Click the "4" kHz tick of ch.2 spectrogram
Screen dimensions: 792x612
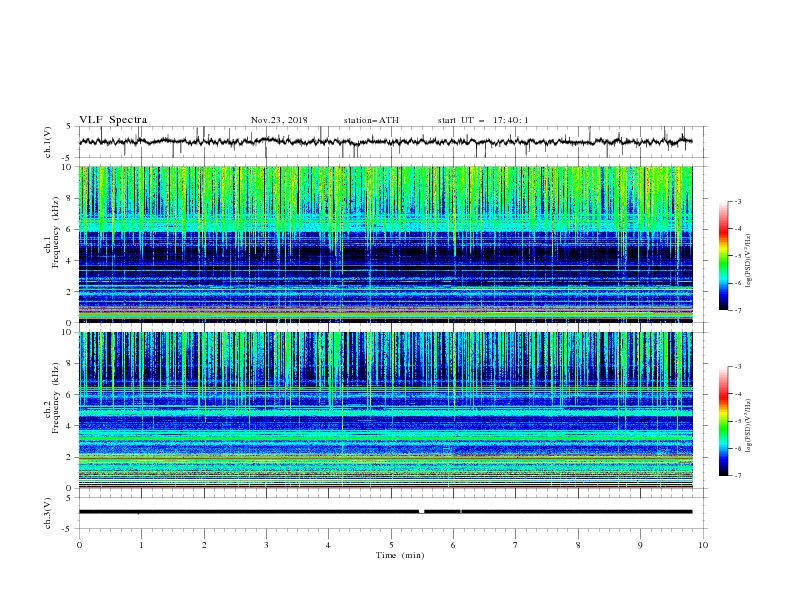tap(69, 426)
